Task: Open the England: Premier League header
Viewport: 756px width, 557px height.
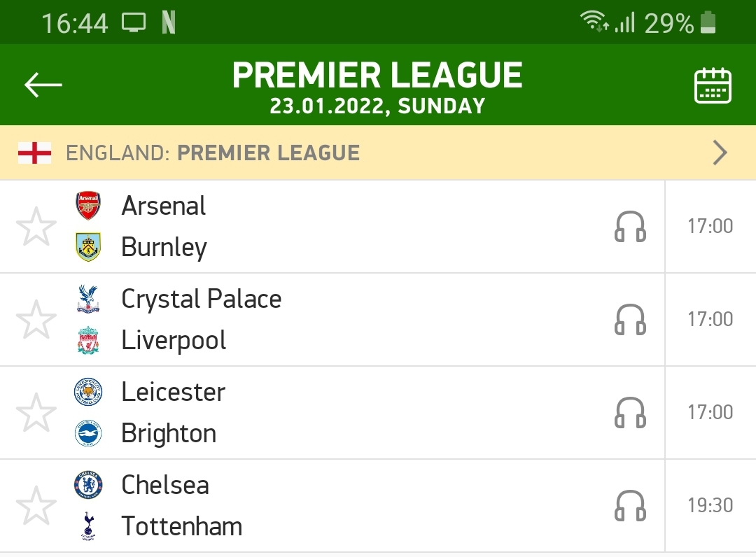Action: (213, 153)
